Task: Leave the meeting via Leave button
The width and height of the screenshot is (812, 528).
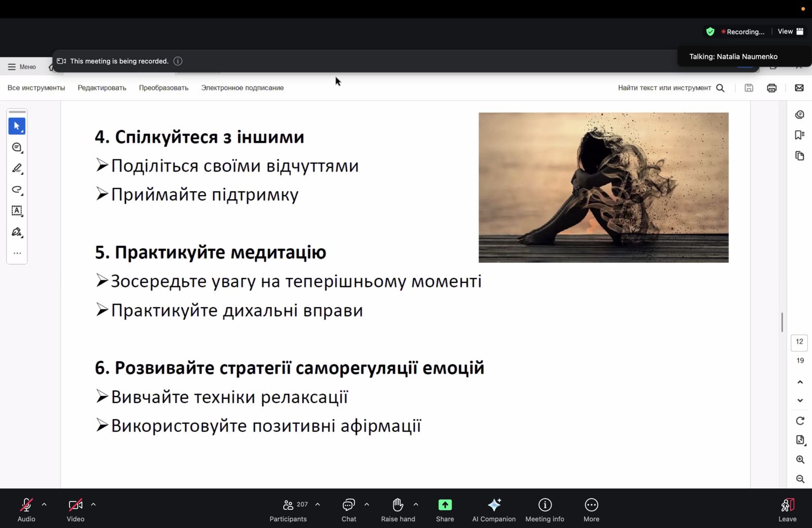Action: point(788,509)
